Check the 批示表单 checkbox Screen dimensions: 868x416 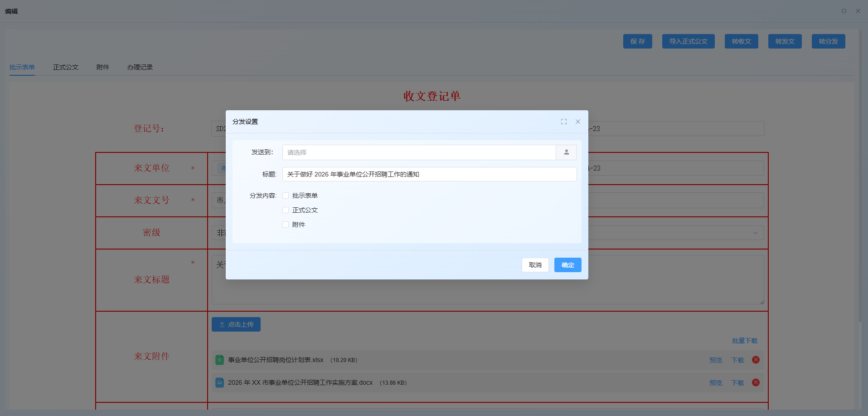click(286, 196)
